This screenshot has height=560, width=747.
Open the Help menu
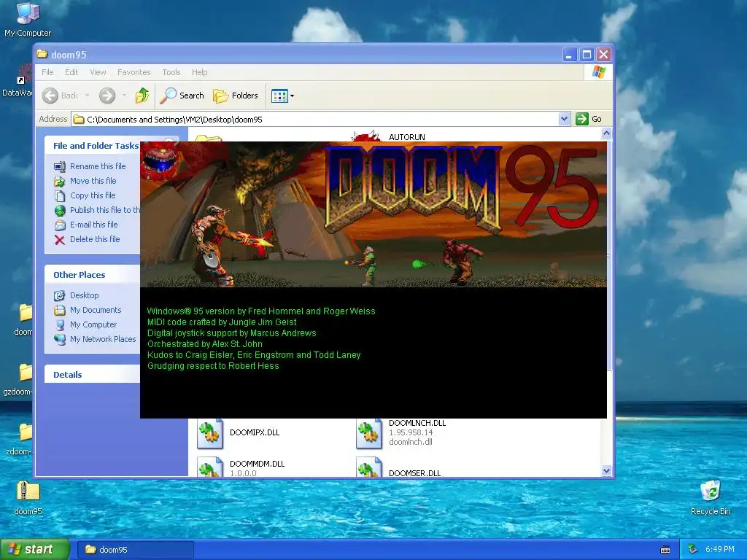point(200,72)
